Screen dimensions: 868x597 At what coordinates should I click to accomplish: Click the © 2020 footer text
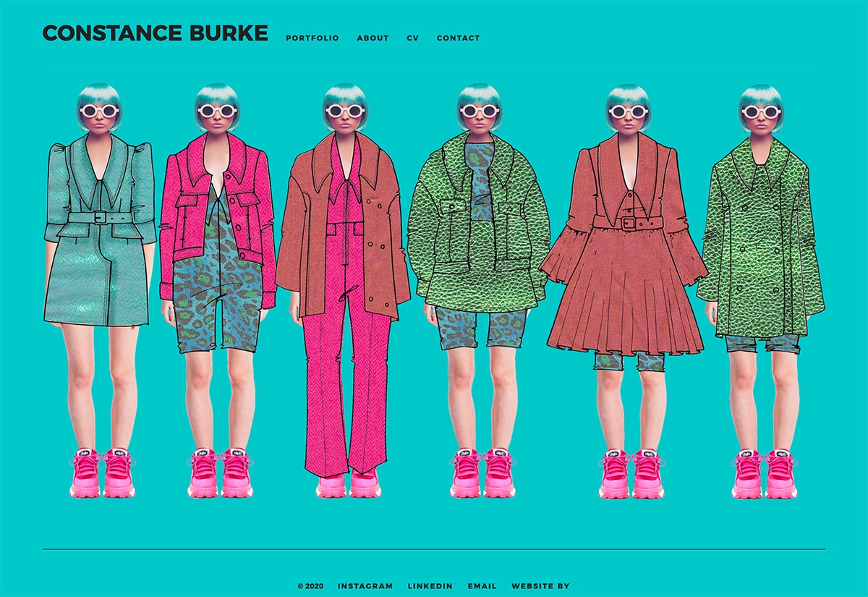(x=310, y=586)
